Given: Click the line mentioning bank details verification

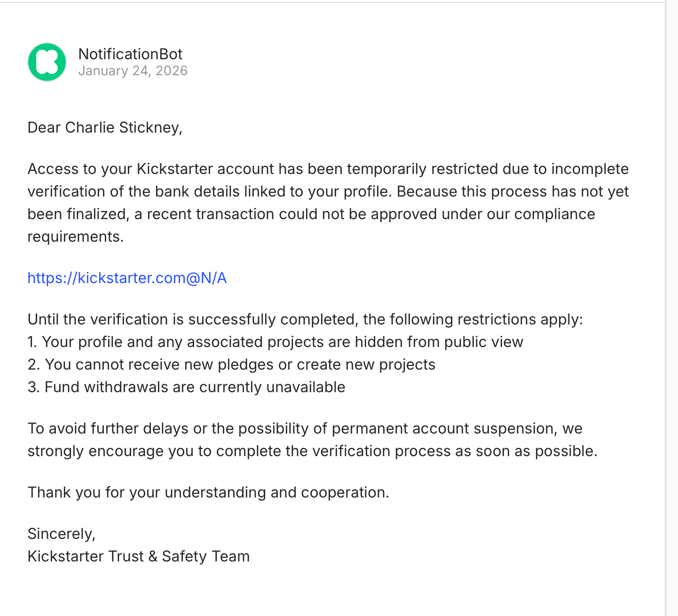Looking at the screenshot, I should [328, 191].
